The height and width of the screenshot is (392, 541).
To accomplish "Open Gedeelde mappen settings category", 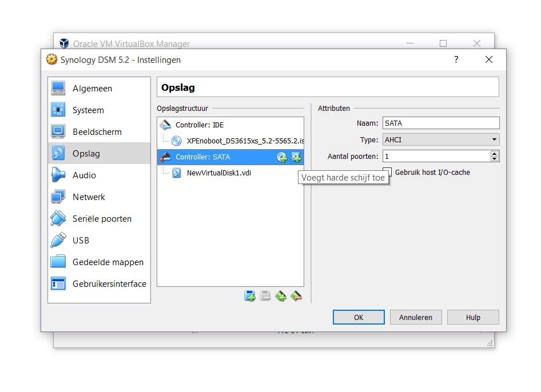I will [100, 262].
